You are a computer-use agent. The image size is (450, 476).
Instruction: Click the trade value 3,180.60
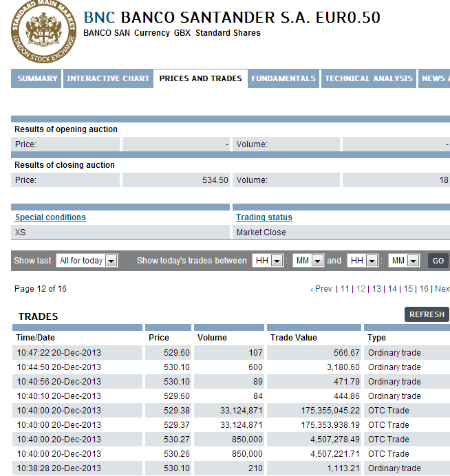[343, 367]
